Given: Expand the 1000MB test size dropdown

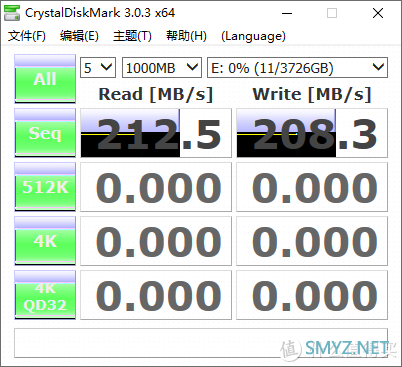Looking at the screenshot, I should pos(162,68).
